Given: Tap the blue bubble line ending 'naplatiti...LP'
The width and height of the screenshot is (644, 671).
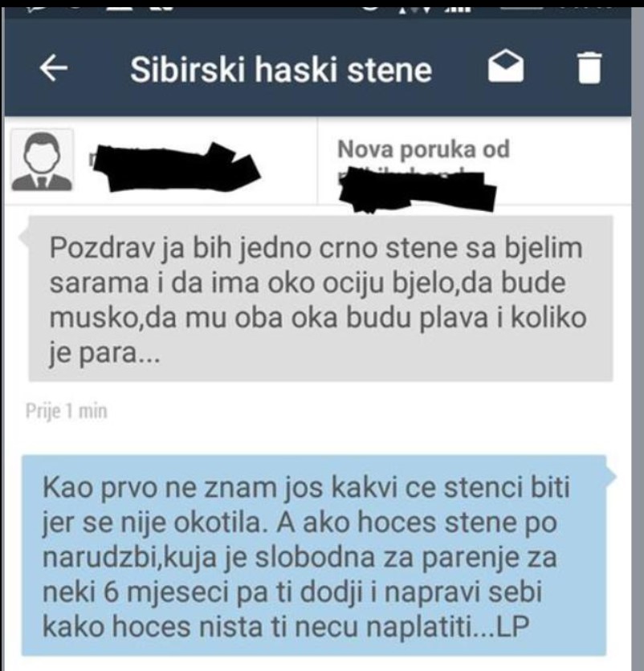Looking at the screenshot, I should (x=286, y=627).
